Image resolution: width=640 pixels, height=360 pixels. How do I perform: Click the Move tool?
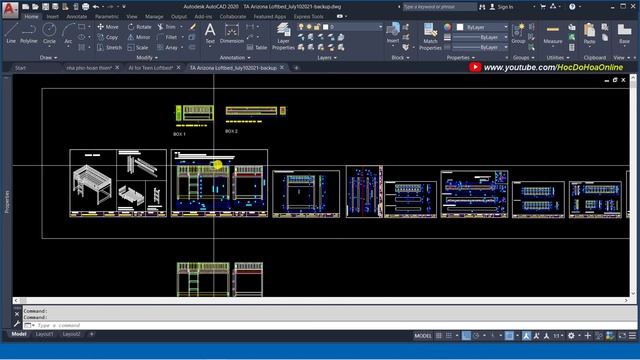tap(108, 27)
